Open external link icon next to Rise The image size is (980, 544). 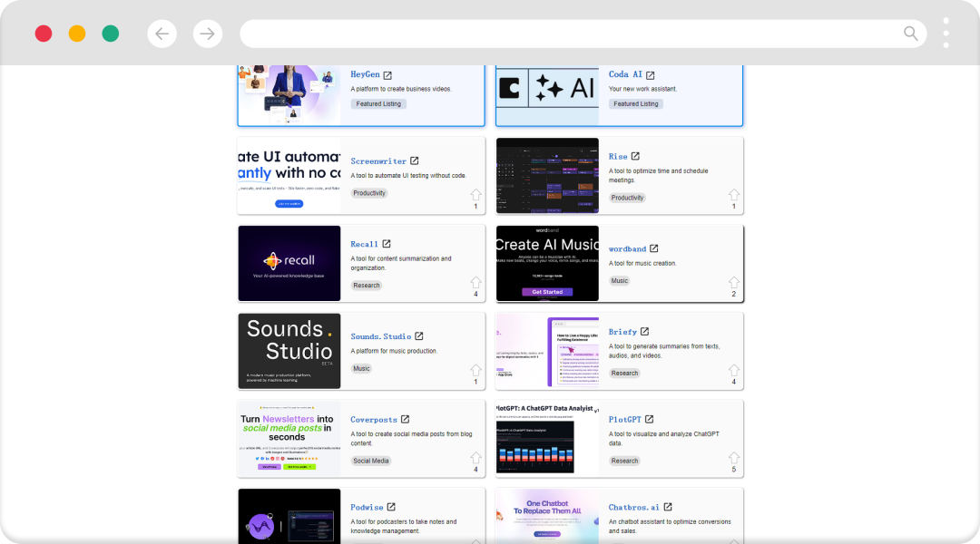point(635,156)
